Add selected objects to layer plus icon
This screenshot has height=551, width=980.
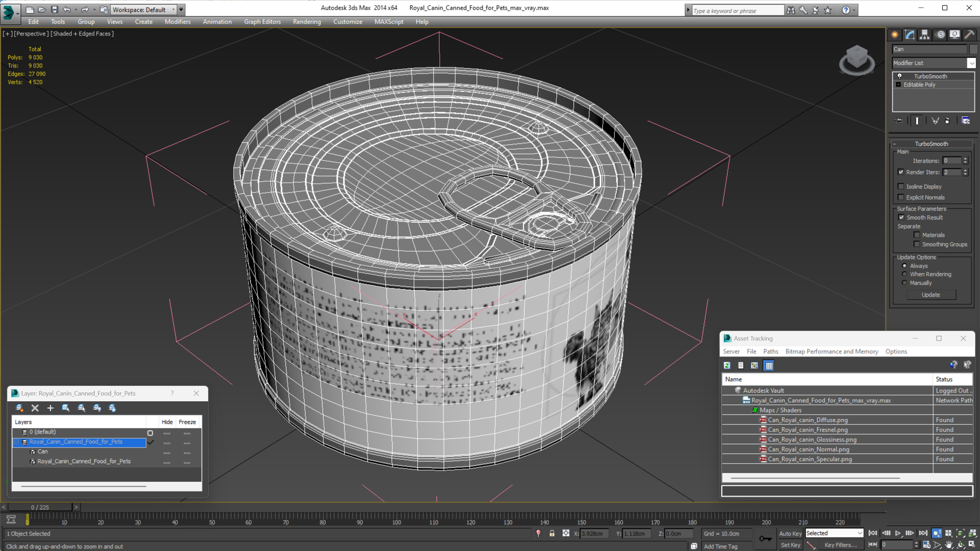pos(50,408)
